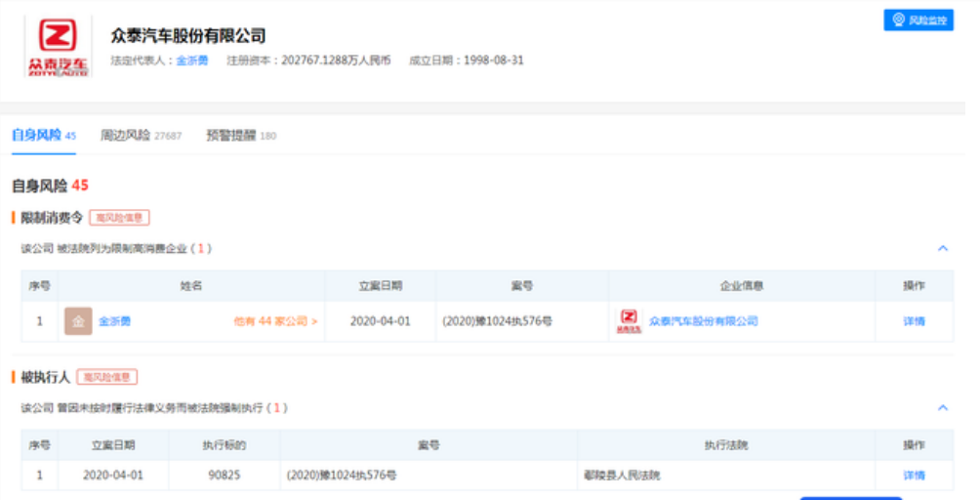
Task: Click the 风险监控 risk monitoring button
Action: click(919, 20)
